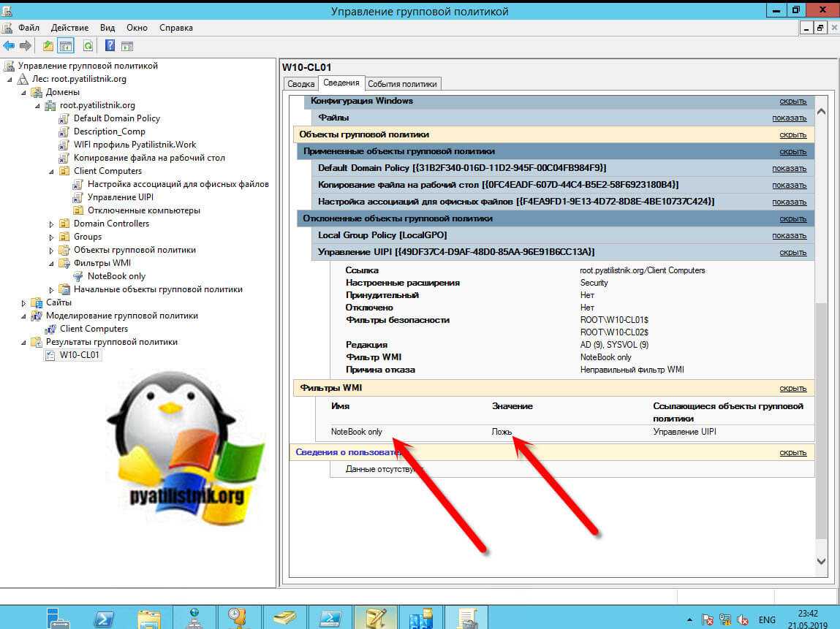Toggle the console tree show/hide icon
This screenshot has height=629, width=840.
[x=67, y=46]
